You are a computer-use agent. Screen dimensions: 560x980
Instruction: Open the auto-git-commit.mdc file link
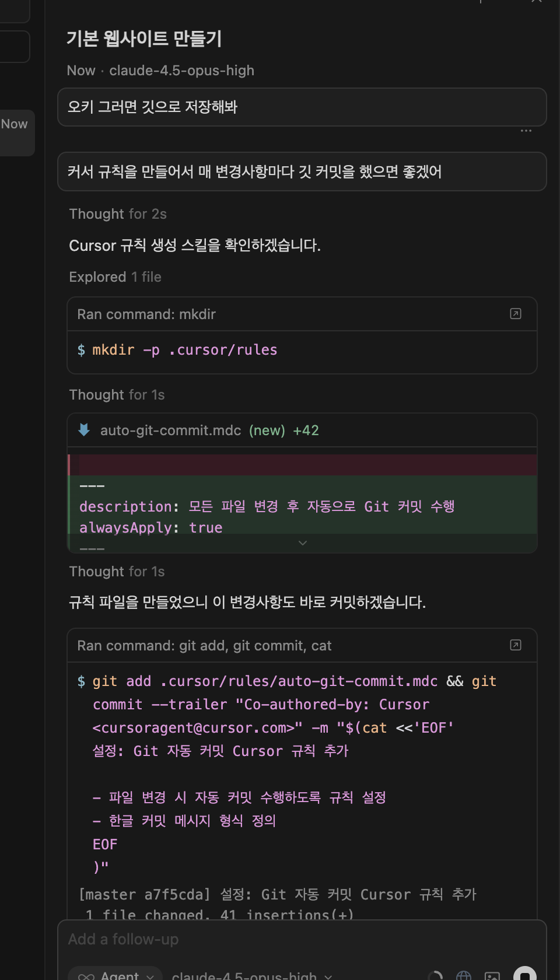(x=170, y=430)
